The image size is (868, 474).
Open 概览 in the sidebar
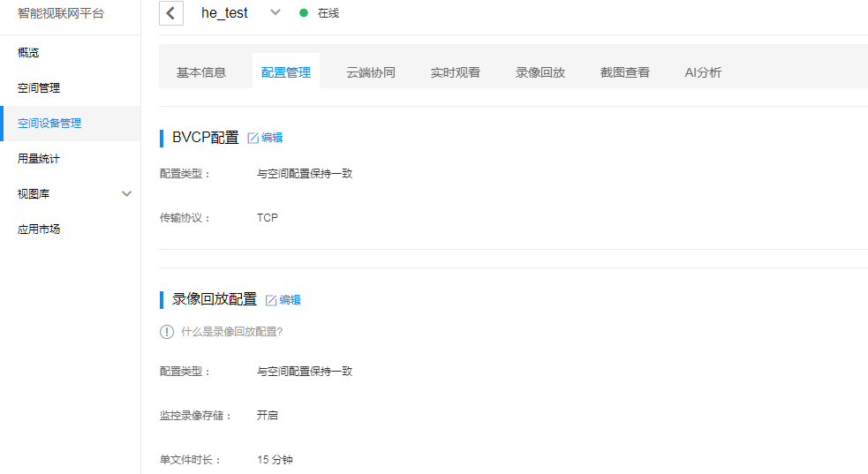point(71,53)
